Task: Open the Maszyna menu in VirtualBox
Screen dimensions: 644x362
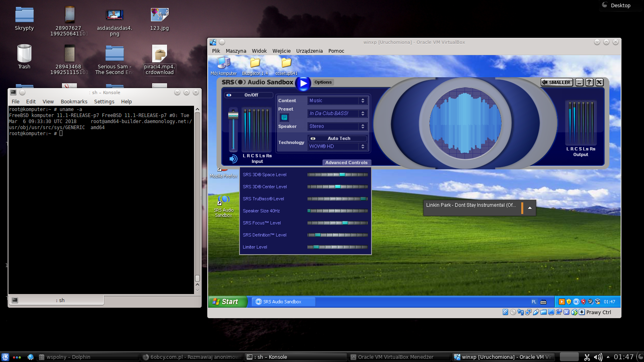Action: pos(236,51)
